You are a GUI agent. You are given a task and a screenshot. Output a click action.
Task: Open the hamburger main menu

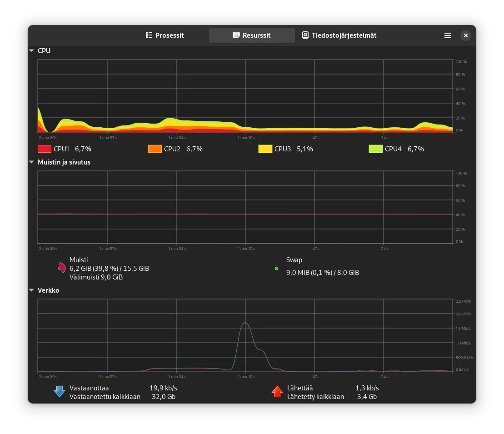pos(448,35)
